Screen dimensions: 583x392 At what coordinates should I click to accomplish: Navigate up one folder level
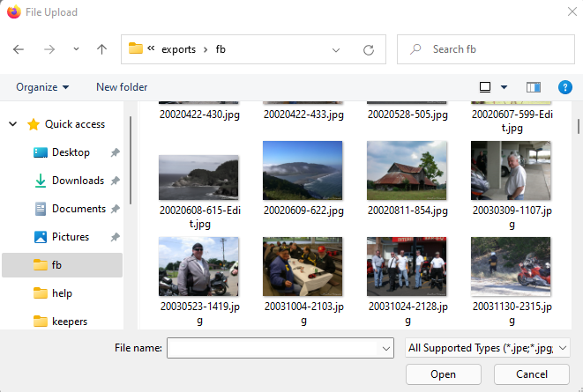click(101, 49)
